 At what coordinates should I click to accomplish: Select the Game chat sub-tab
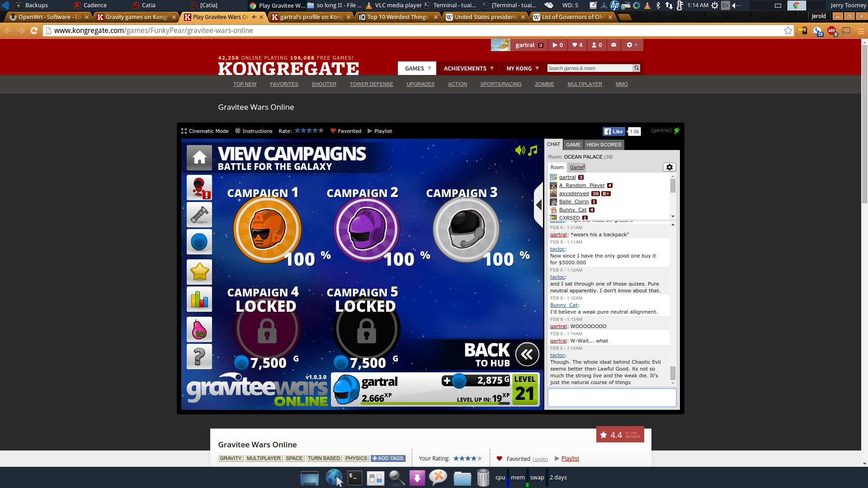coord(577,167)
